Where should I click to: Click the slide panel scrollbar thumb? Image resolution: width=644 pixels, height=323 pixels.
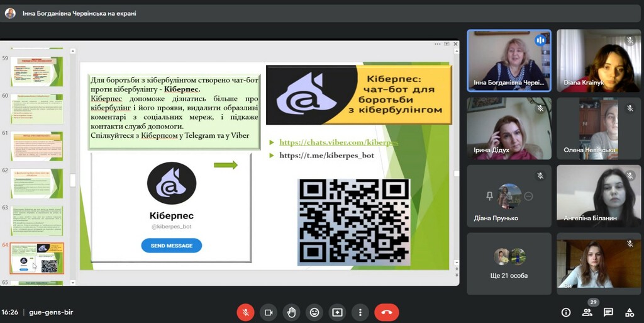point(73,180)
